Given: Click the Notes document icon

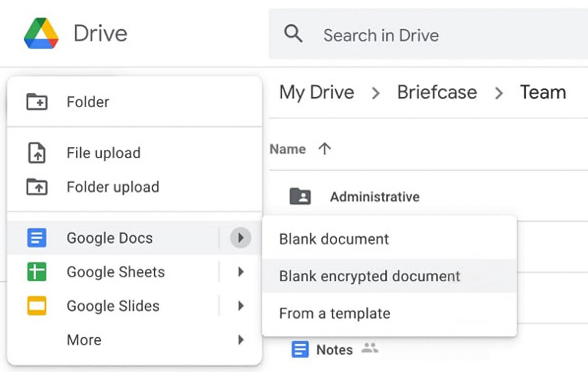Looking at the screenshot, I should [x=300, y=349].
